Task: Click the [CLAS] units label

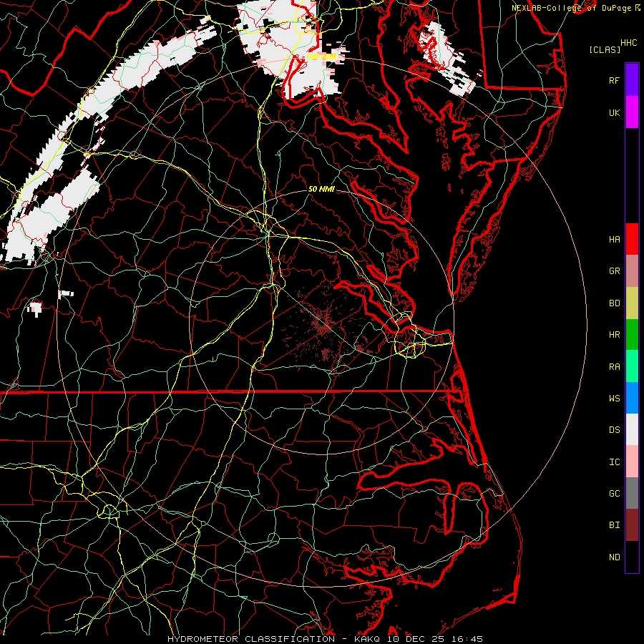Action: point(605,50)
